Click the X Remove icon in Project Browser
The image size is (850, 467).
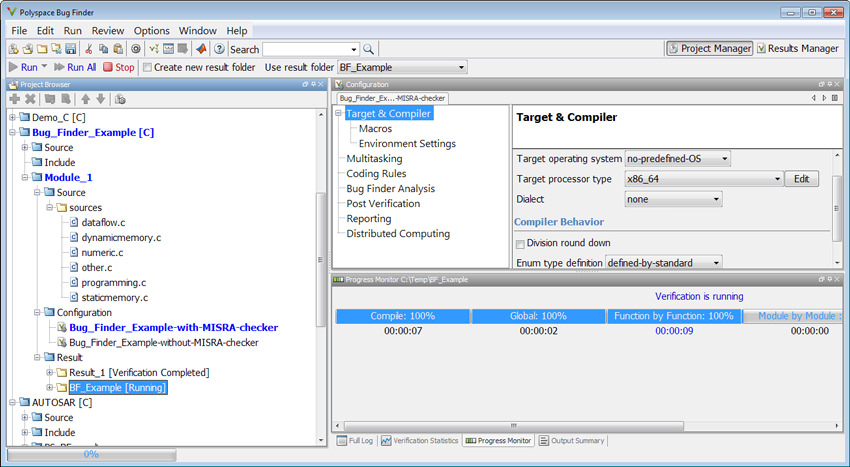[30, 99]
